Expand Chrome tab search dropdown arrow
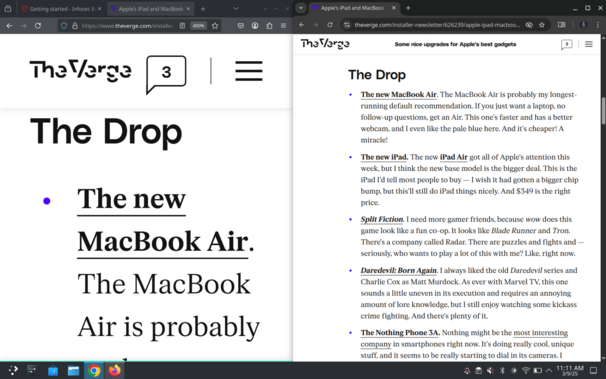Screen dimensions: 606x379 301,8
